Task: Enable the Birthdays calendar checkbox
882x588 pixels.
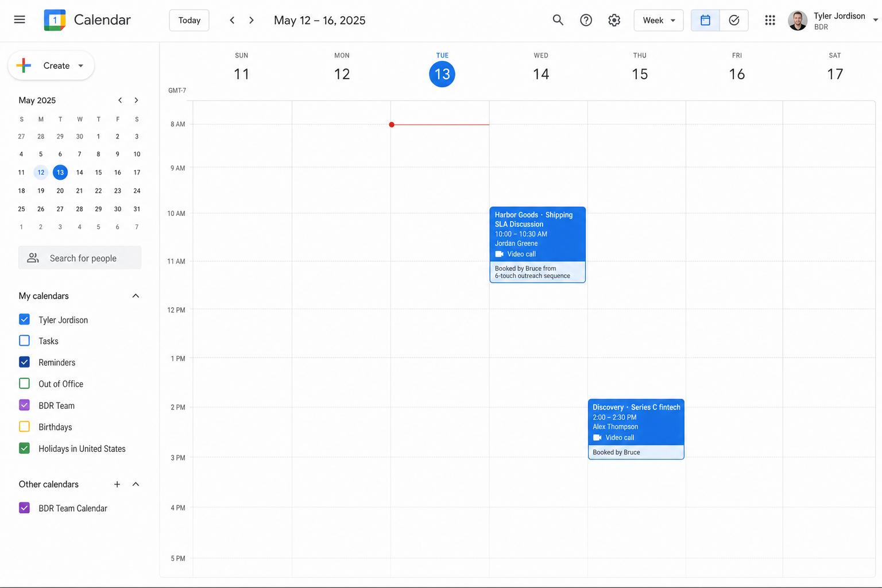Action: (x=24, y=427)
